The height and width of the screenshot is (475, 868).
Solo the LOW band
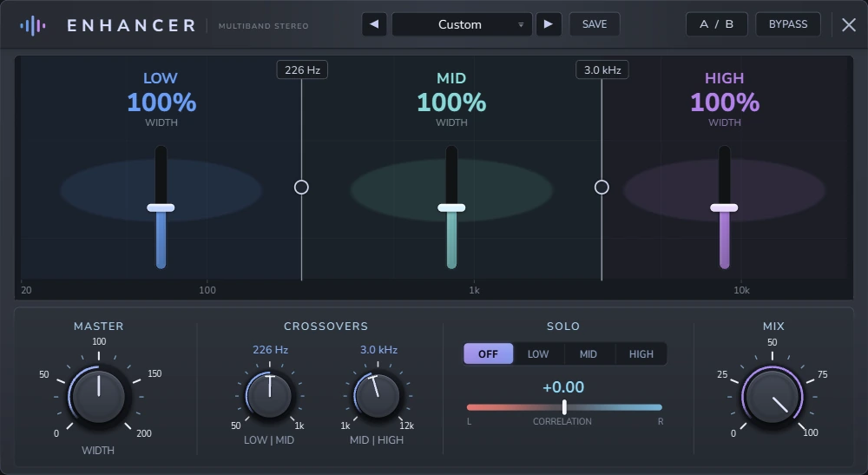tap(538, 353)
